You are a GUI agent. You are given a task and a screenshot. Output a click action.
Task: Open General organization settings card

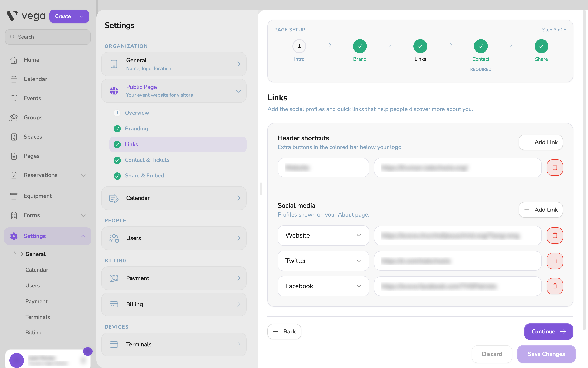pos(174,64)
